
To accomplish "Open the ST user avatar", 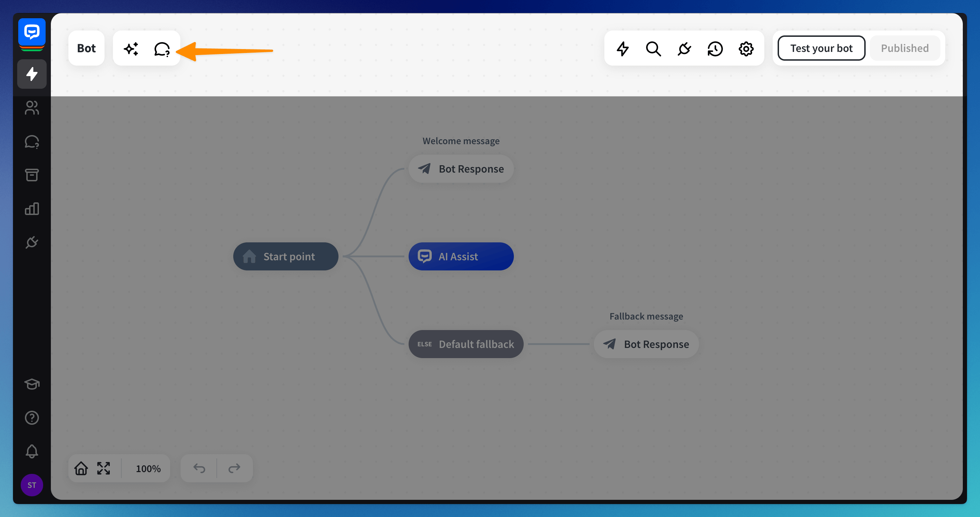I will pos(32,485).
